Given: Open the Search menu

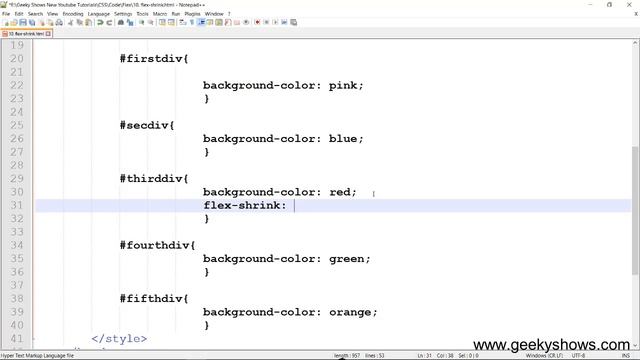Looking at the screenshot, I should tap(35, 14).
